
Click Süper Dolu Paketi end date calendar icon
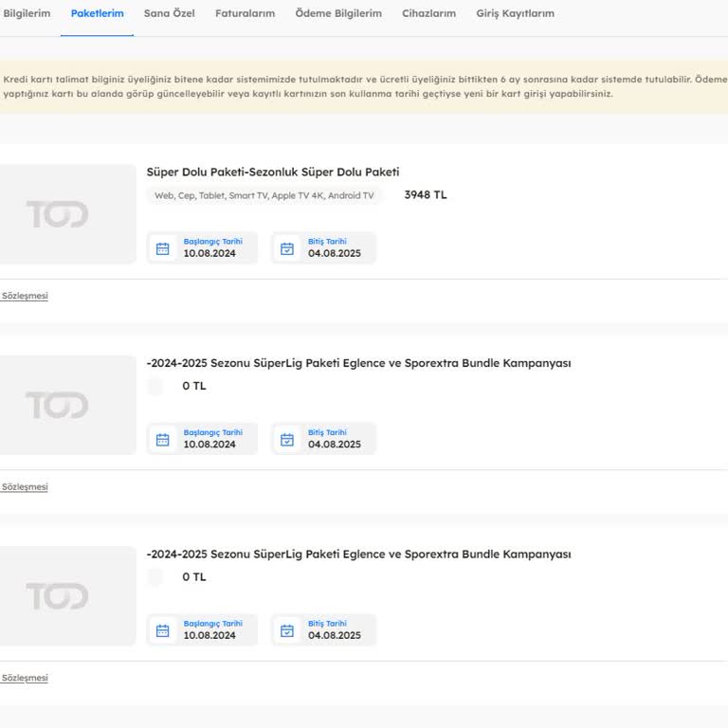(x=287, y=248)
